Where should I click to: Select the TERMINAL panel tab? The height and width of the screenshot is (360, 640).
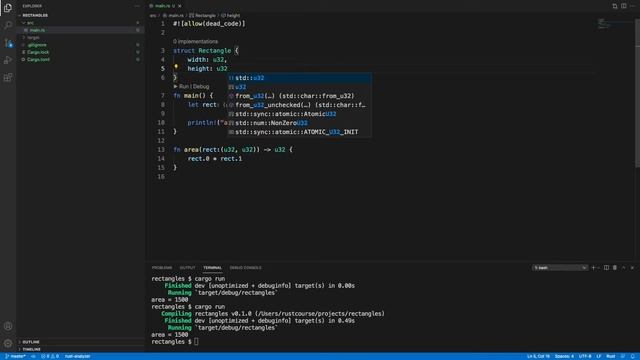pos(212,268)
